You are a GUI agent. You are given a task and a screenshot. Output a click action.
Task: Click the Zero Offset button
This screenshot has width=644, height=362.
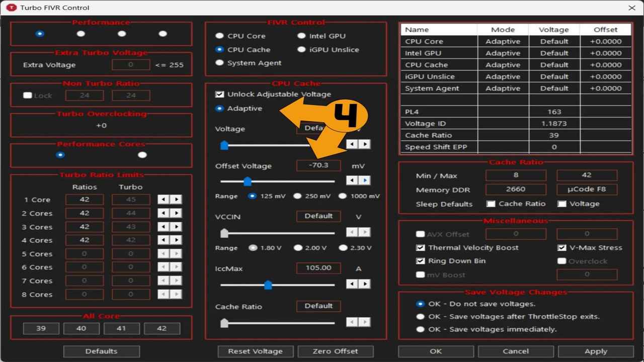click(x=335, y=351)
